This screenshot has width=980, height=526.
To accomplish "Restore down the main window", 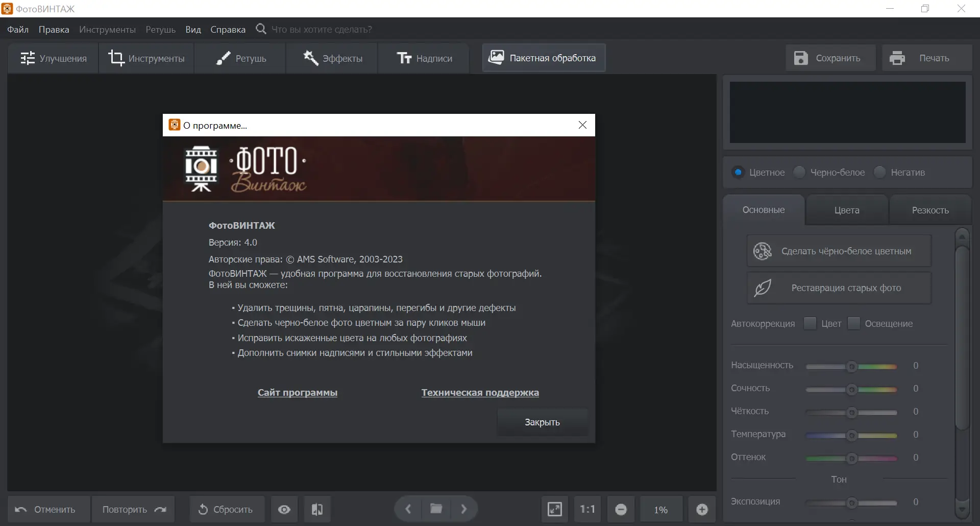I will click(925, 9).
